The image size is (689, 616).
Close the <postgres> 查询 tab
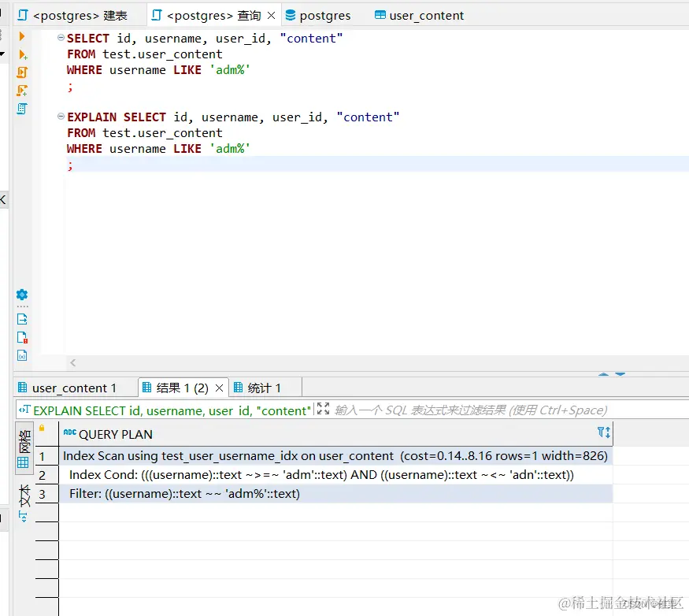271,16
